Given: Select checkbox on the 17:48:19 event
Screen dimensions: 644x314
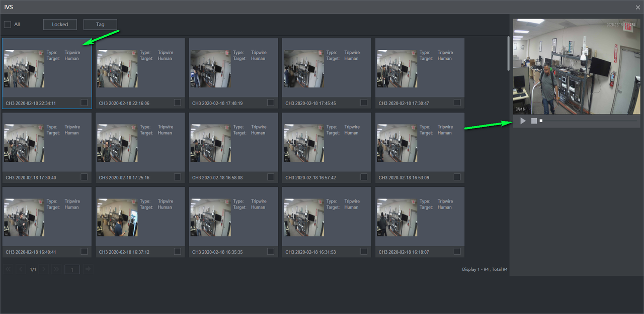Looking at the screenshot, I should pos(271,102).
